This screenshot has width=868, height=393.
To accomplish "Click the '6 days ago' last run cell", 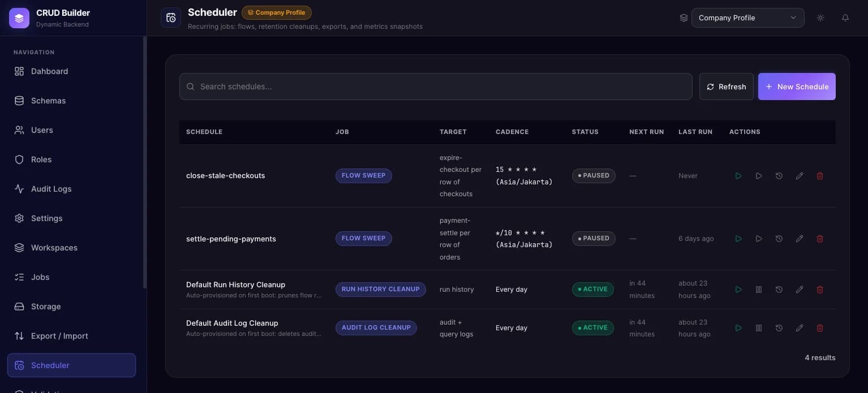I will [696, 239].
